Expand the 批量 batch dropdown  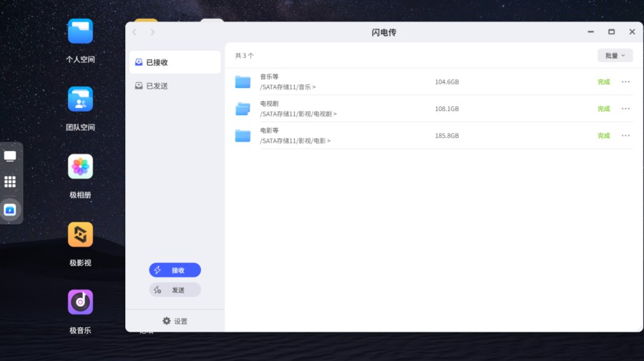pos(615,55)
